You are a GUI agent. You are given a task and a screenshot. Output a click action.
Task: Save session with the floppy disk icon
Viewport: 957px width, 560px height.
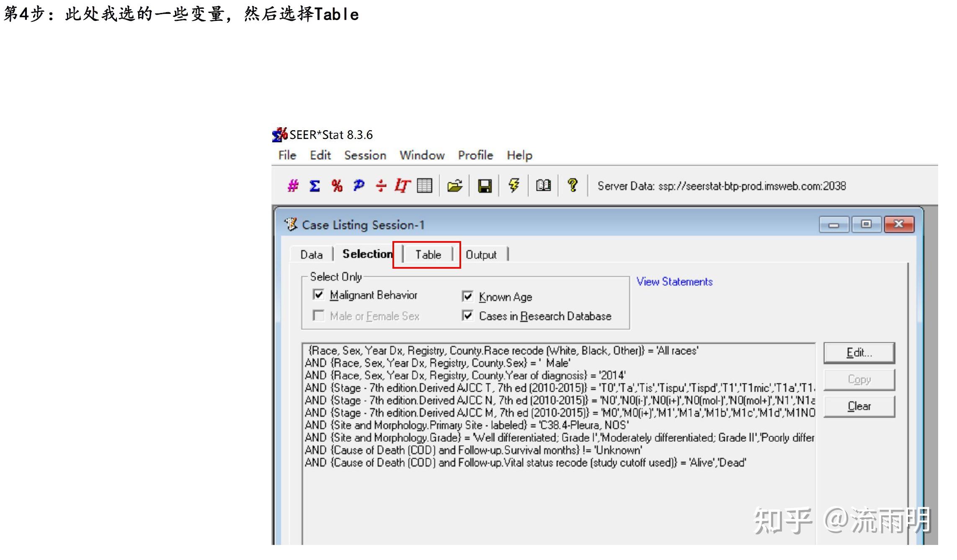click(x=485, y=185)
